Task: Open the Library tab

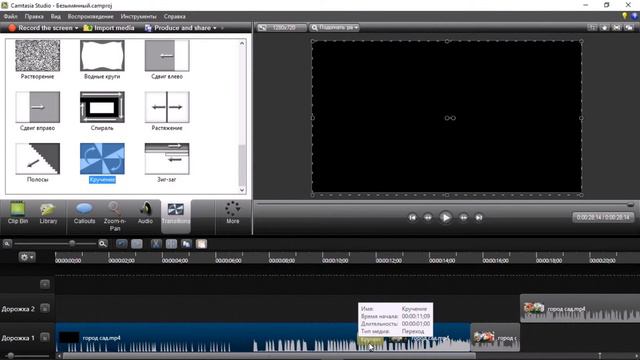Action: (x=48, y=213)
